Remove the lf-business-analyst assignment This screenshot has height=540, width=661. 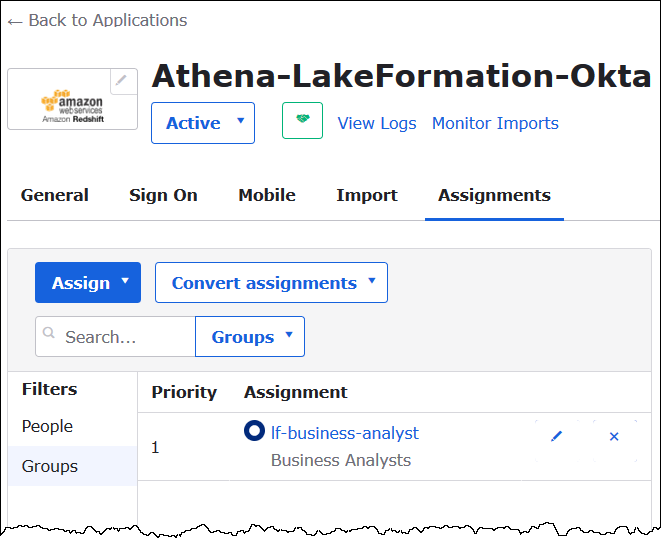614,436
